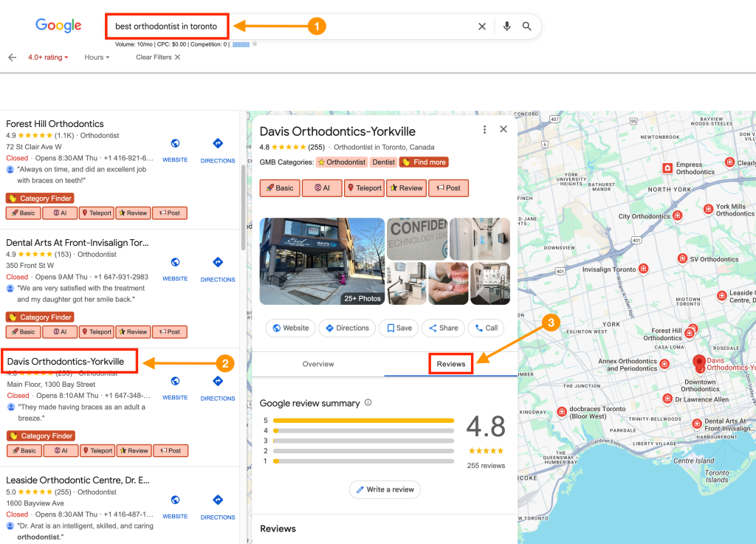Open the braces teeth photo thumbnail
The width and height of the screenshot is (756, 544).
448,283
